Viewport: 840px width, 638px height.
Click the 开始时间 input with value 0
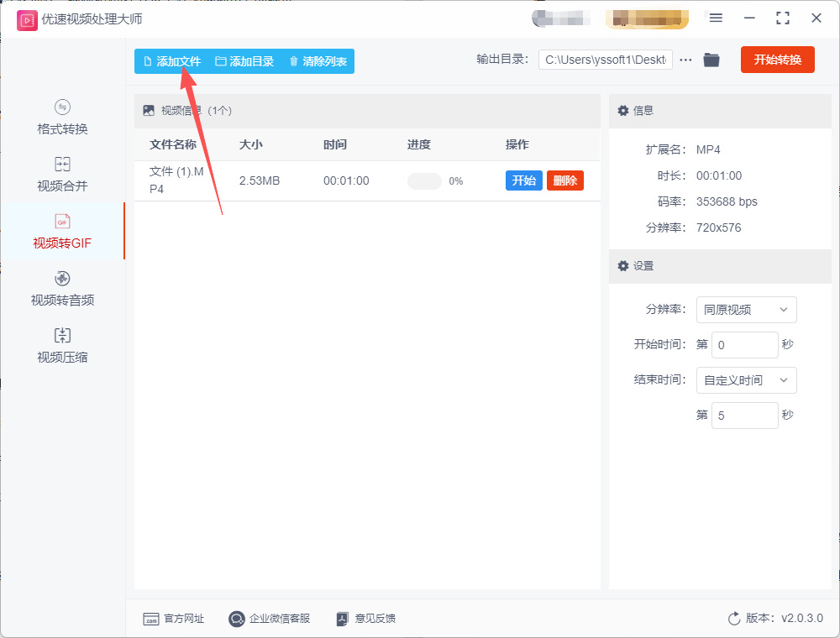point(744,345)
